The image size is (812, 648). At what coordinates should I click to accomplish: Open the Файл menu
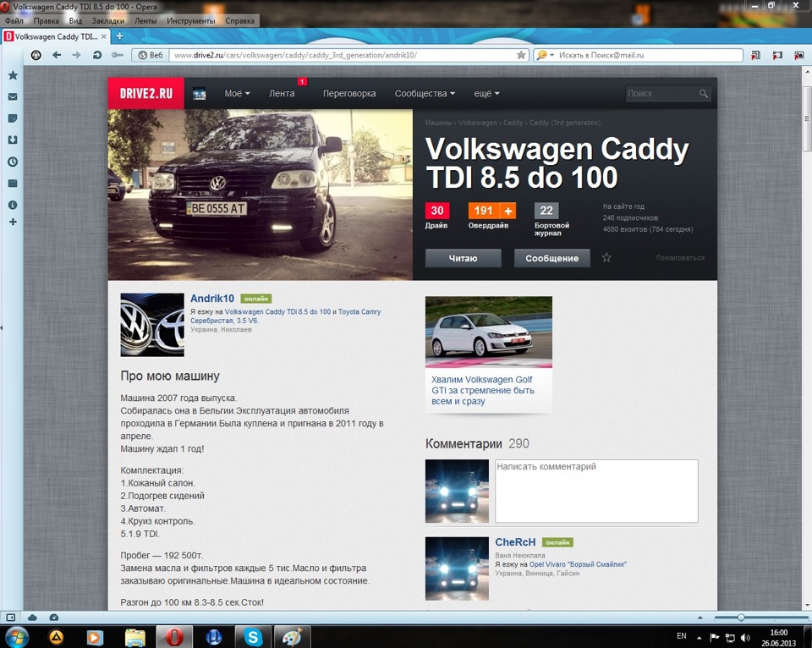coord(14,20)
